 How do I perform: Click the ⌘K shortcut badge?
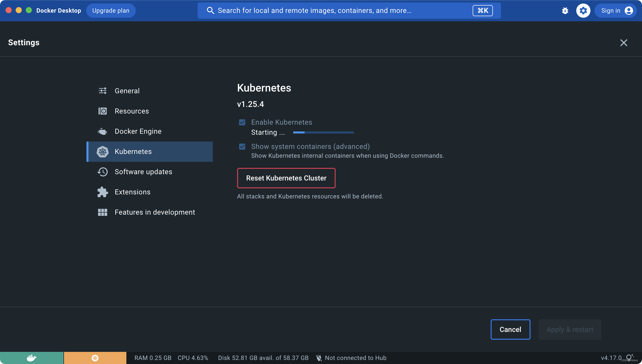[483, 11]
